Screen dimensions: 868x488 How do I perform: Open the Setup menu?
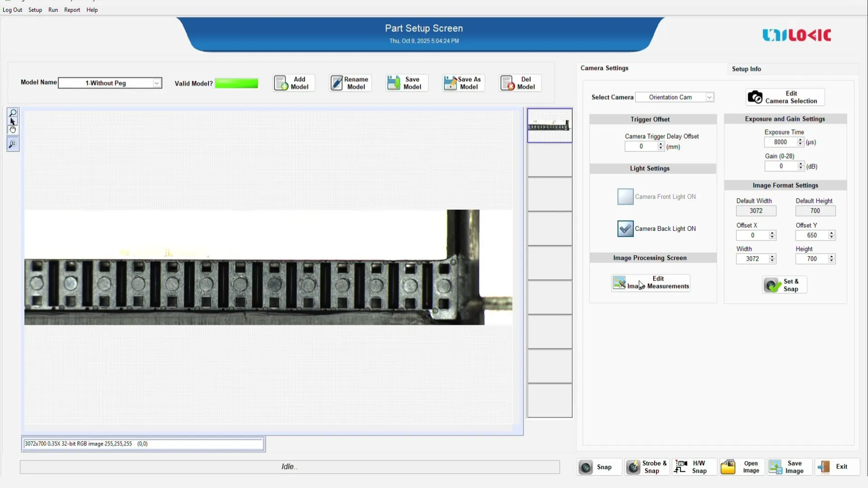[x=35, y=10]
